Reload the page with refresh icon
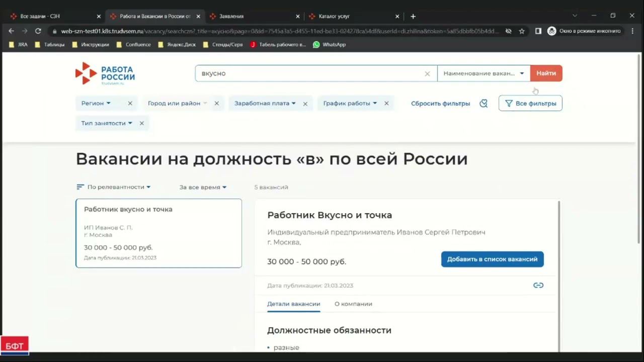Image resolution: width=644 pixels, height=362 pixels. click(38, 31)
